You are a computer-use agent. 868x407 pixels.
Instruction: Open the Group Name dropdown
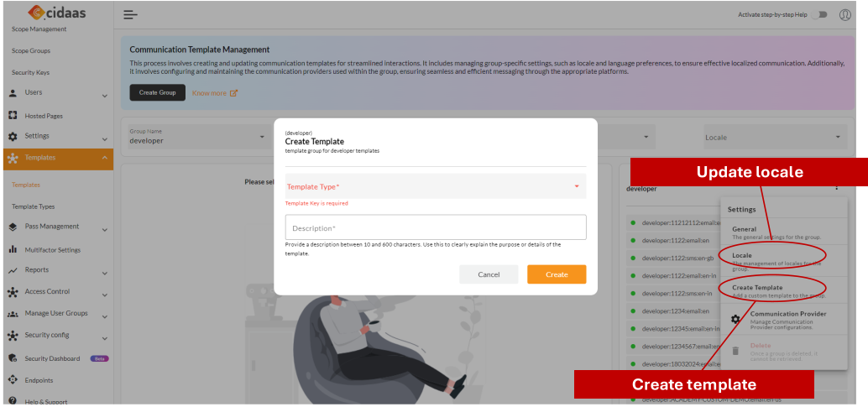pos(198,136)
